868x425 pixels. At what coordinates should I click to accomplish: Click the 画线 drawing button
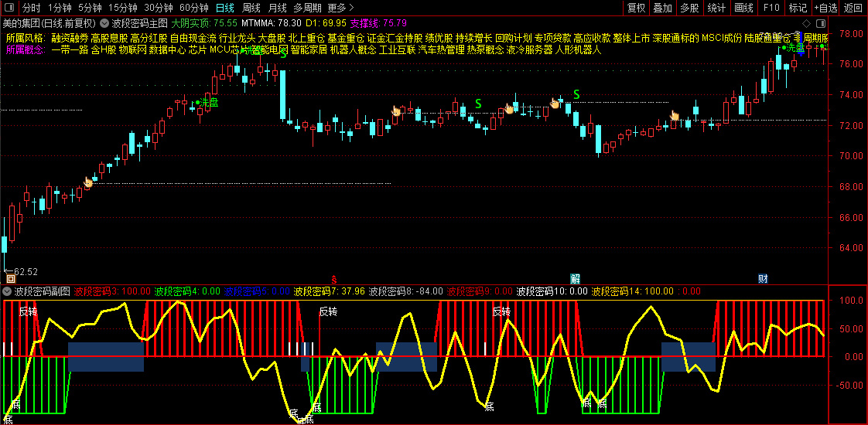click(x=743, y=8)
